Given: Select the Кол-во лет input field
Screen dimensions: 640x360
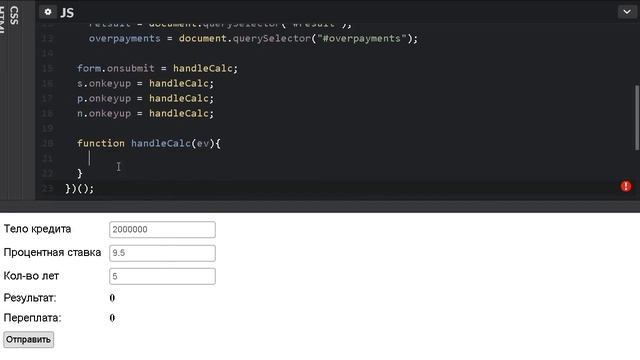Looking at the screenshot, I should [162, 276].
